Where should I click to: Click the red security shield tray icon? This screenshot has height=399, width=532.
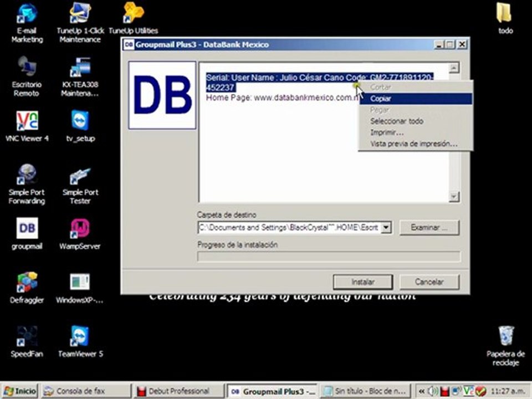click(480, 391)
